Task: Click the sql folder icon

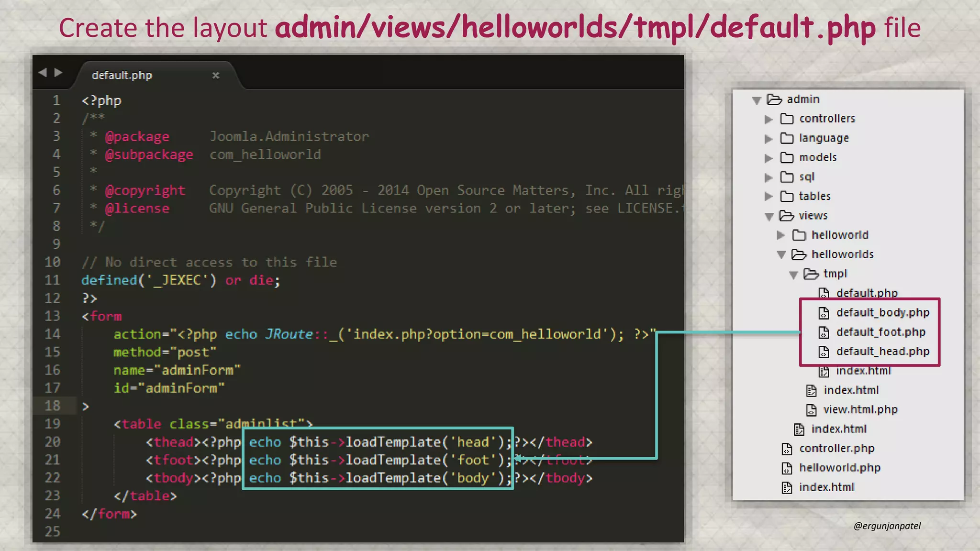Action: [x=787, y=177]
